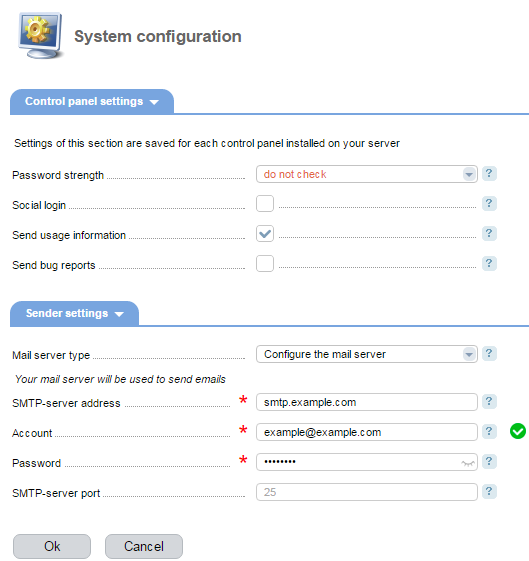This screenshot has height=561, width=529.
Task: Open help for Password strength
Action: pos(489,174)
